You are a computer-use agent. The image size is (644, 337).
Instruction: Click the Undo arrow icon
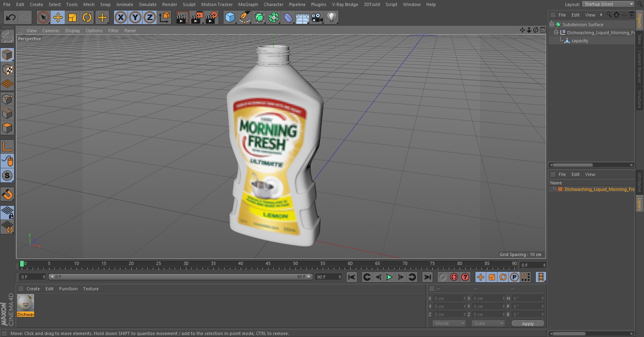tap(10, 17)
